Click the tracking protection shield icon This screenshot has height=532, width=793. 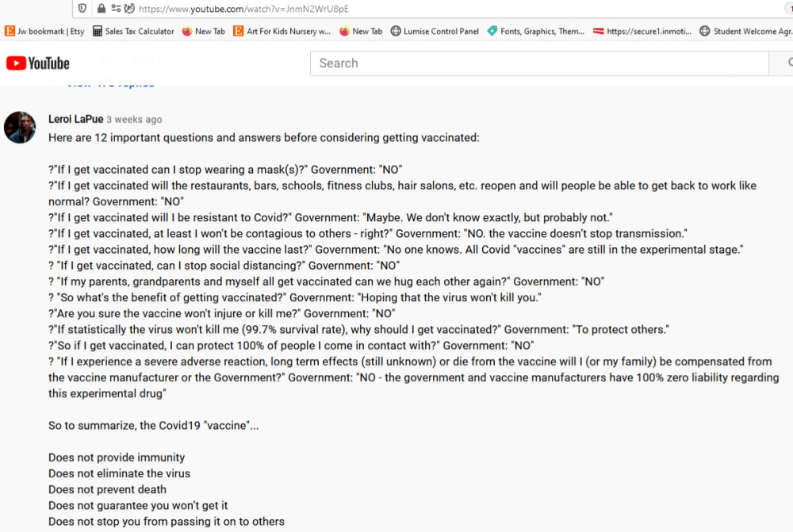coord(82,10)
